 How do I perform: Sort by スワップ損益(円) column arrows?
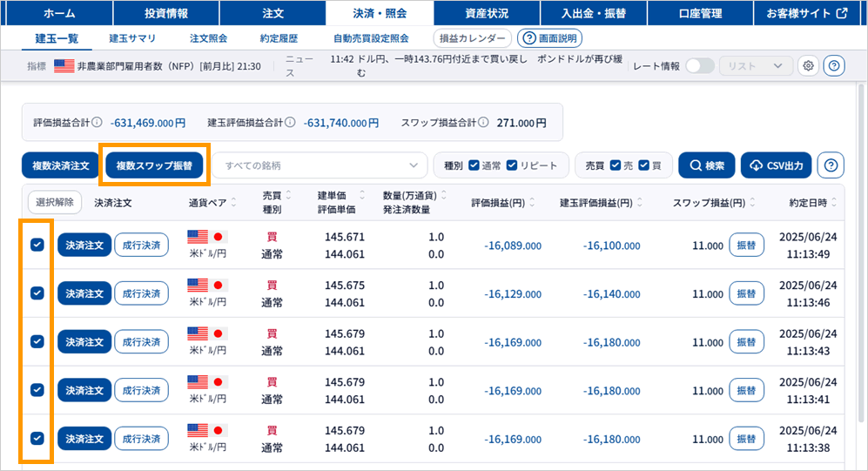pyautogui.click(x=752, y=203)
